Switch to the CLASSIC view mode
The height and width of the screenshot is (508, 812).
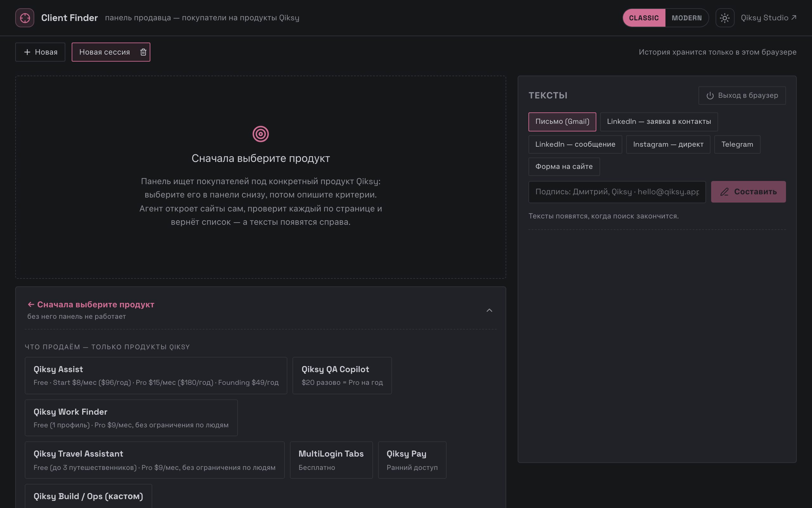[x=644, y=18]
